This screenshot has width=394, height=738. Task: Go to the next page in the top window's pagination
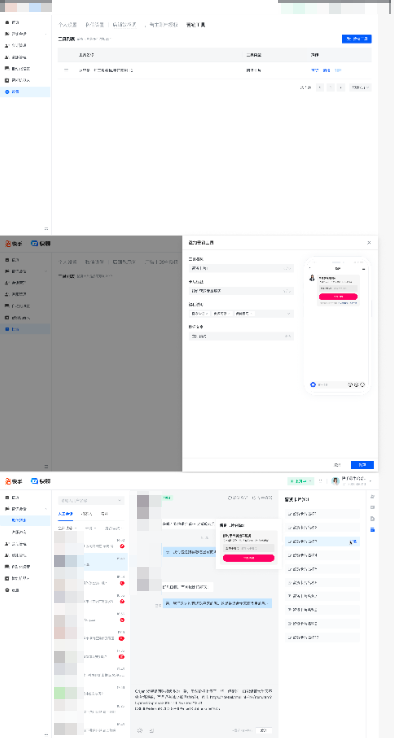click(x=341, y=87)
